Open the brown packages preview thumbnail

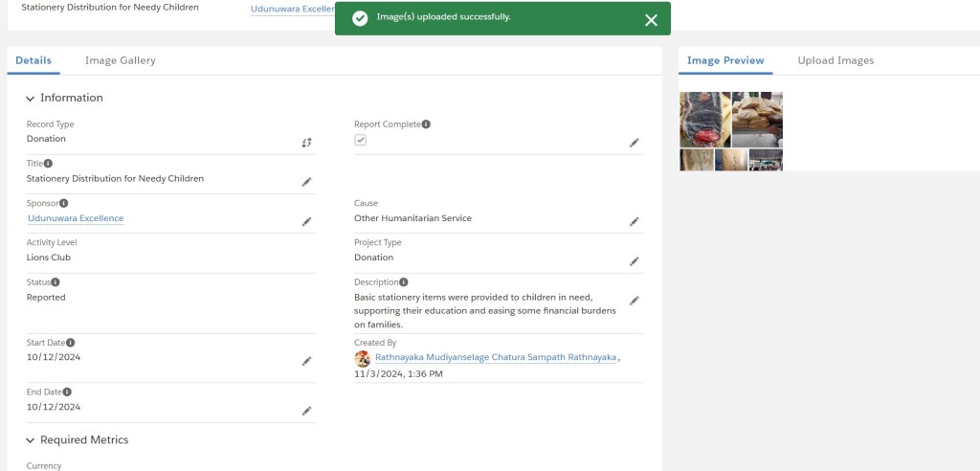coord(757,120)
